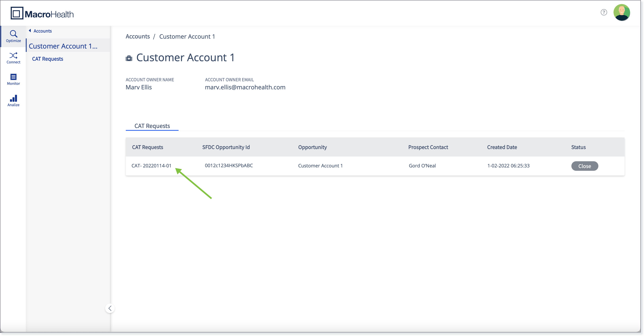The image size is (644, 336).
Task: Click the Close status button
Action: pyautogui.click(x=584, y=166)
